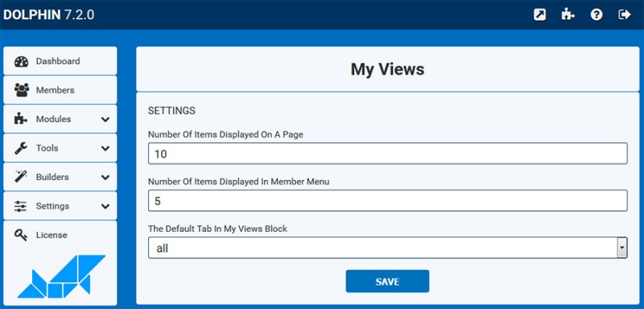Focus the Items Displayed On A Page field
Screen dimensions: 644x309
pyautogui.click(x=388, y=154)
